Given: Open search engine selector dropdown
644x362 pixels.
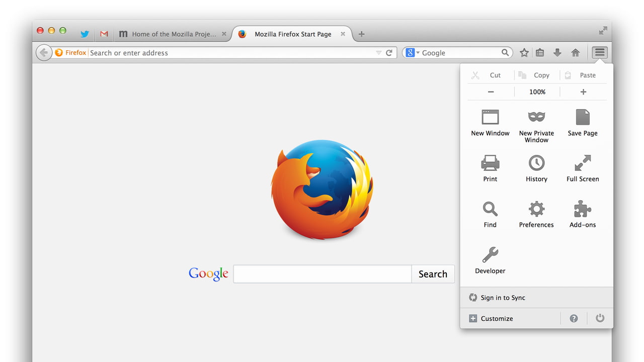Looking at the screenshot, I should [x=413, y=52].
